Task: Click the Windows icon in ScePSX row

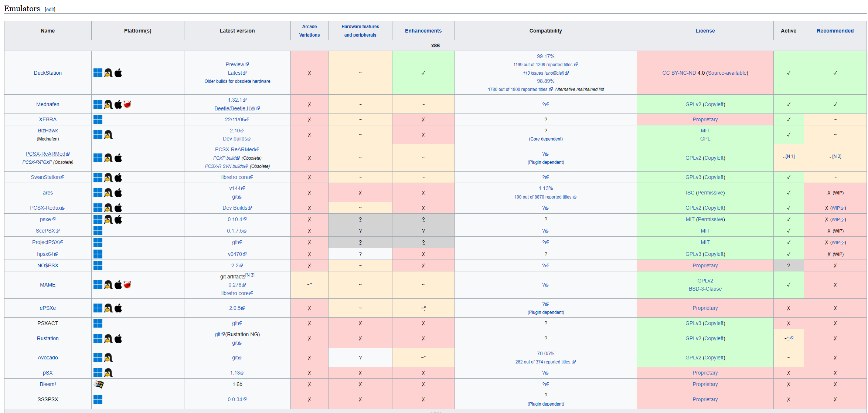Action: tap(98, 231)
